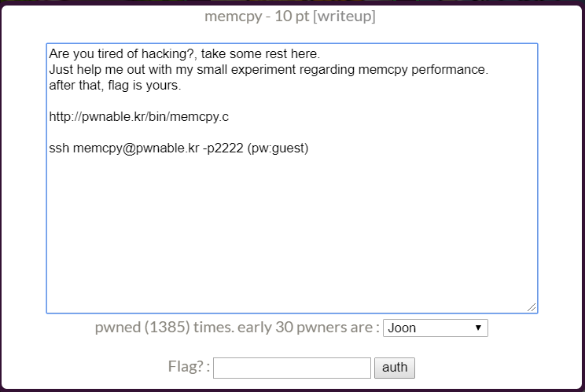Click the 'memcpy - 10 pt' title
585x392 pixels.
pyautogui.click(x=257, y=16)
